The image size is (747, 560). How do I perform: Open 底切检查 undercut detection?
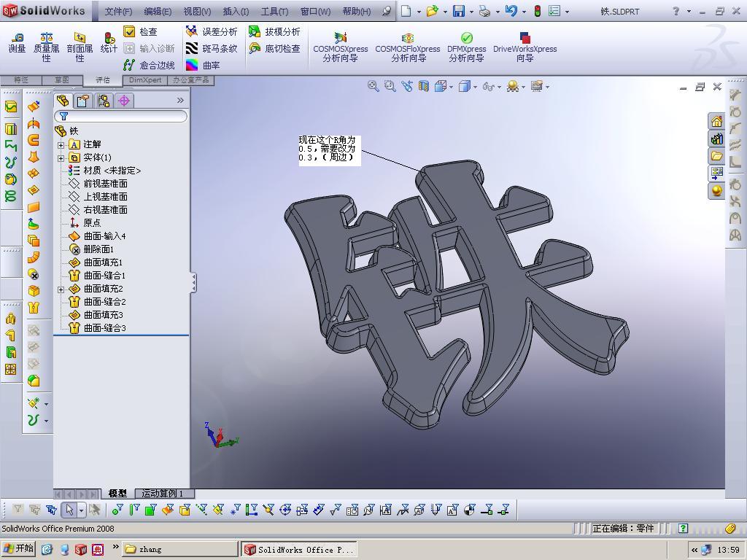point(274,48)
